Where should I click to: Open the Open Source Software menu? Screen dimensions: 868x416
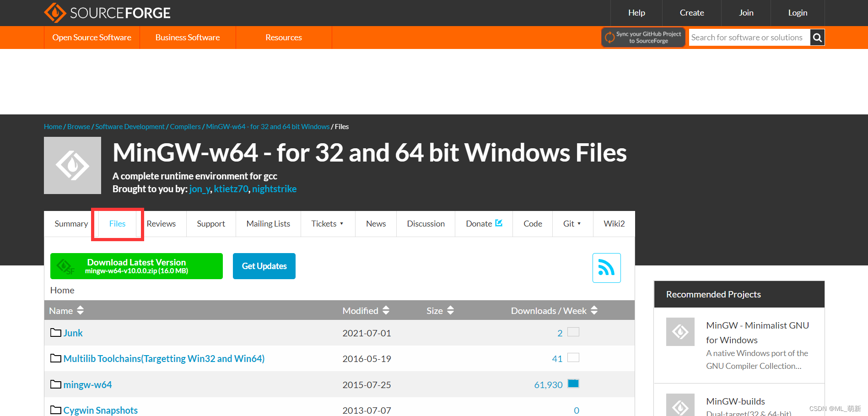pos(92,38)
